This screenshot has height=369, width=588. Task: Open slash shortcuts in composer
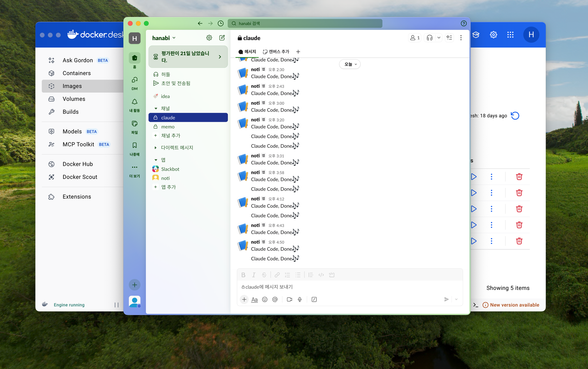(x=314, y=299)
